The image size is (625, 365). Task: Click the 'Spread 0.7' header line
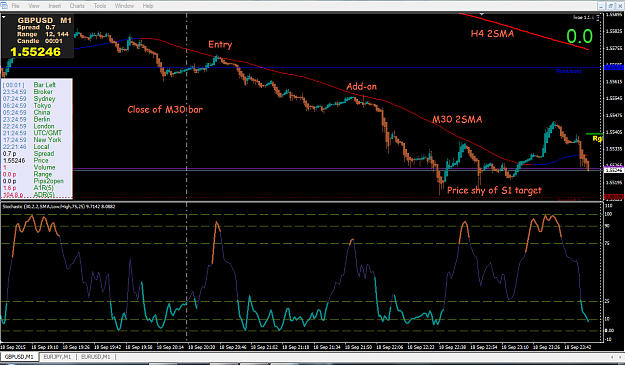point(36,27)
